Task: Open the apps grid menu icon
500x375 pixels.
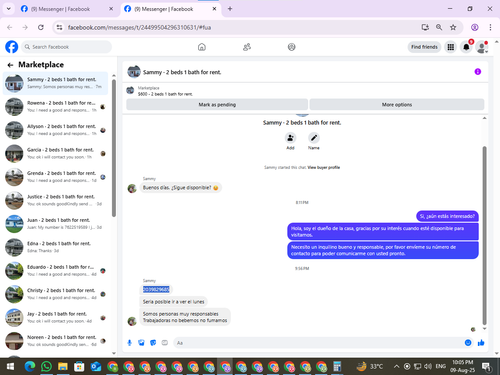Action: (451, 47)
